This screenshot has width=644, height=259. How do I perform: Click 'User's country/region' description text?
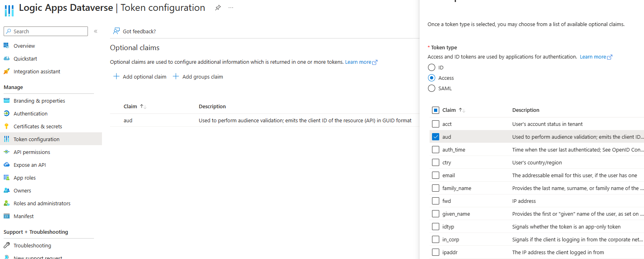click(x=537, y=163)
